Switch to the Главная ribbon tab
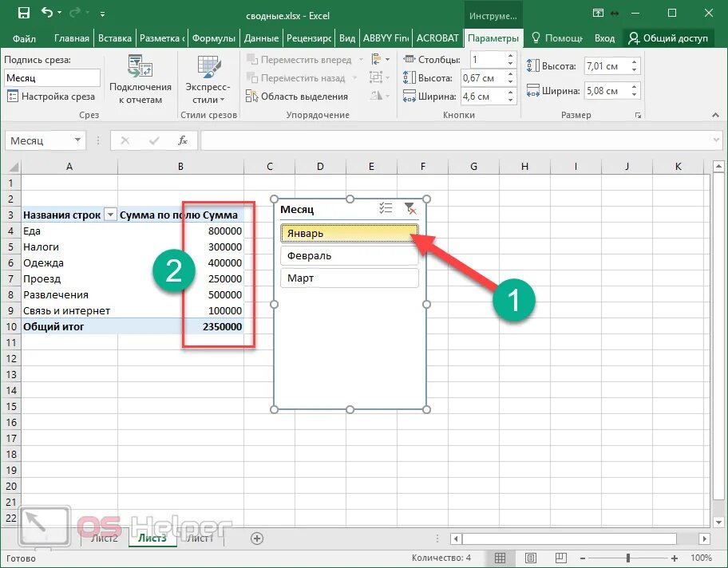 (72, 38)
